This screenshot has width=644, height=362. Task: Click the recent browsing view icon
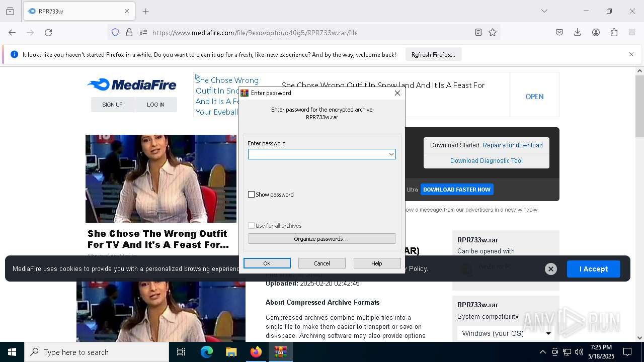click(10, 11)
